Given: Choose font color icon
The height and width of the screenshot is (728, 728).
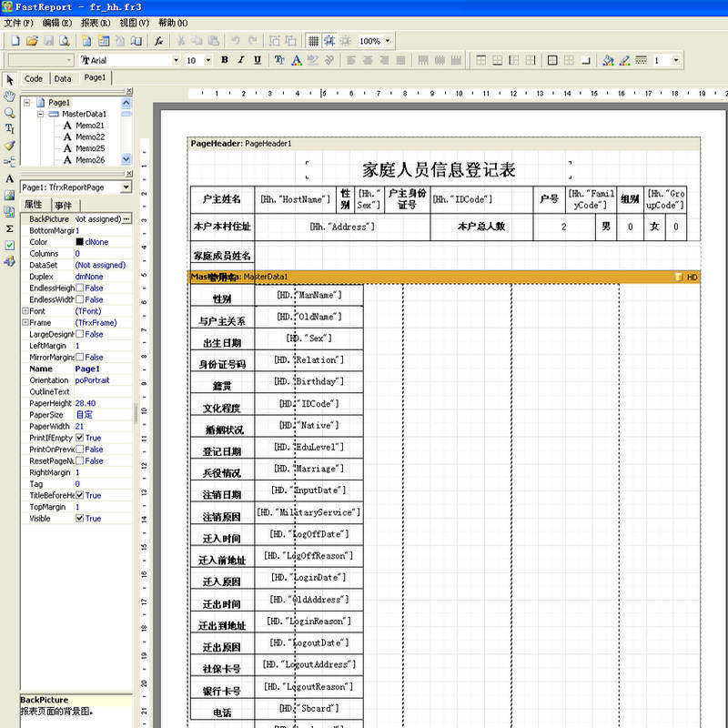Looking at the screenshot, I should click(x=297, y=60).
